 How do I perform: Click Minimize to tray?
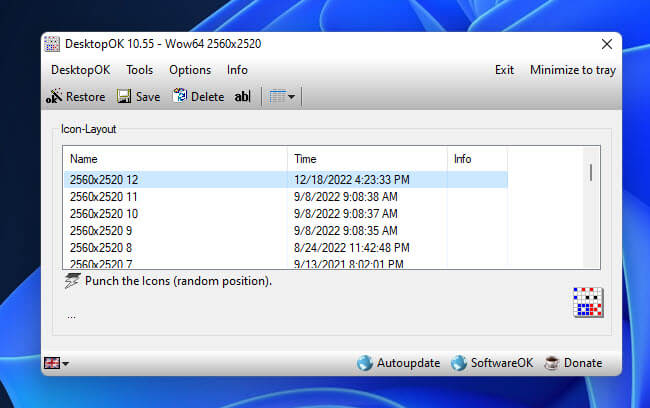pyautogui.click(x=573, y=70)
